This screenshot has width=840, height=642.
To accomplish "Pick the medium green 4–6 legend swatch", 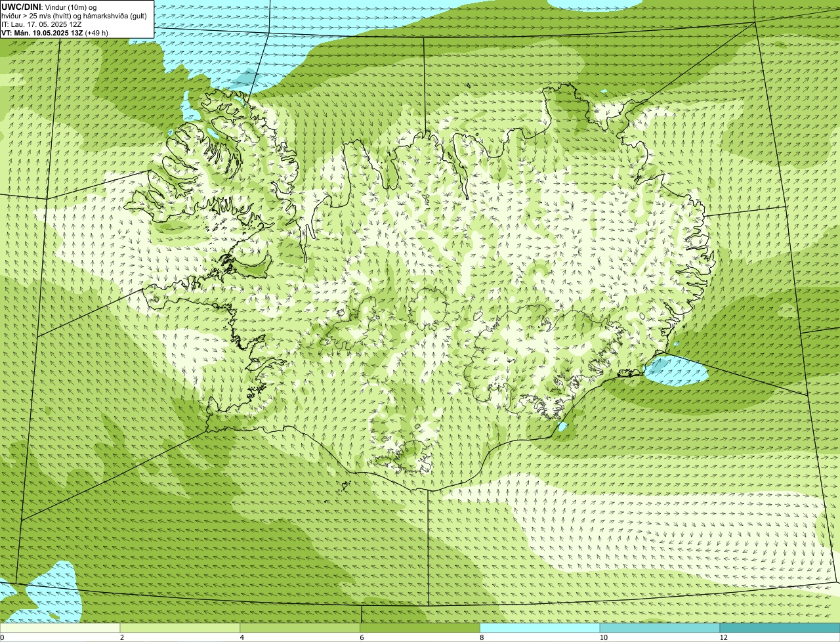I will pyautogui.click(x=300, y=628).
